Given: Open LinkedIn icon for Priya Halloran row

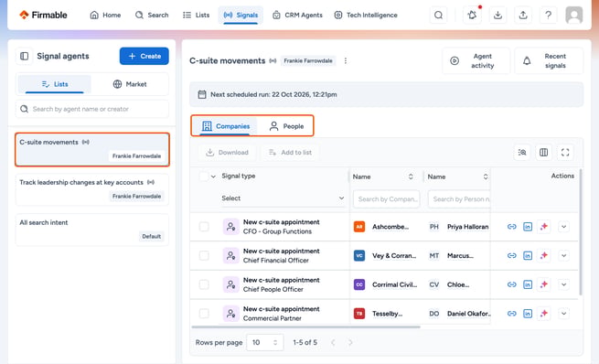Looking at the screenshot, I should coord(528,227).
